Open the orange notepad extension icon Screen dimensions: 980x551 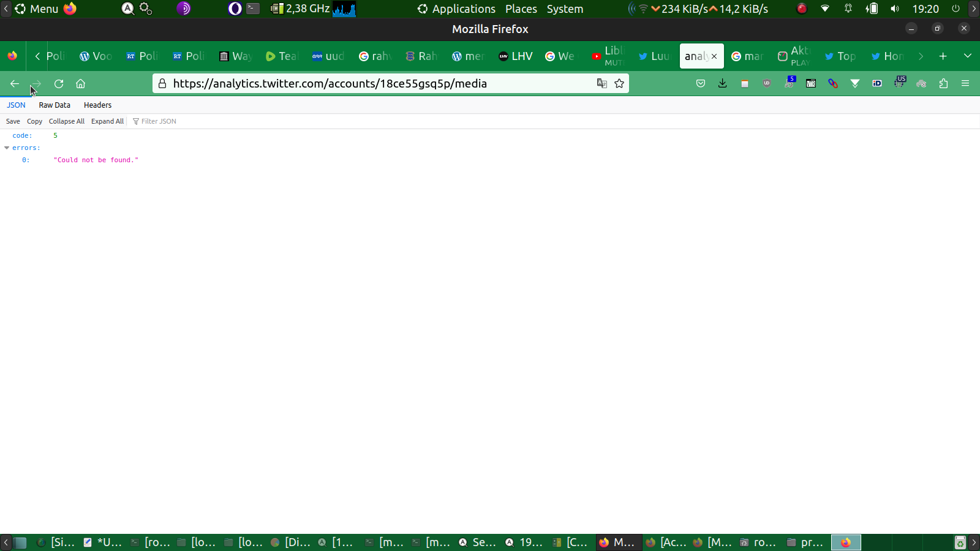tap(745, 84)
